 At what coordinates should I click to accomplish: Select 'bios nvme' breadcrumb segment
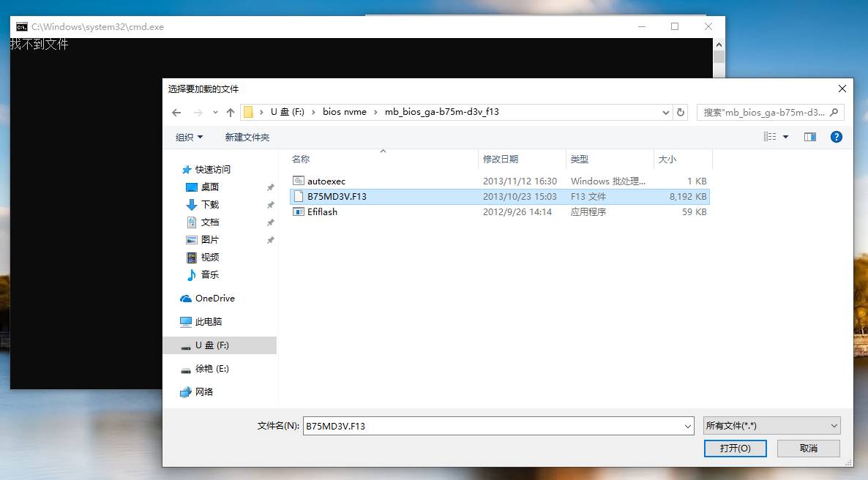pyautogui.click(x=344, y=112)
